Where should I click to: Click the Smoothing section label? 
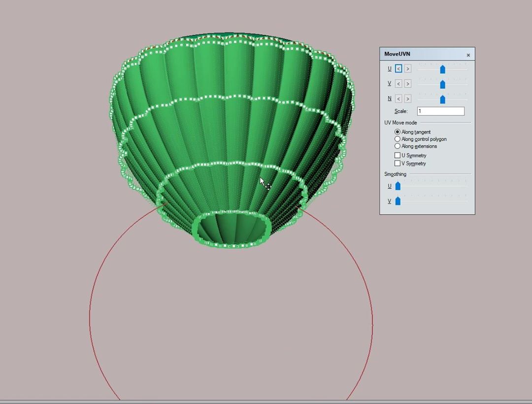[395, 174]
